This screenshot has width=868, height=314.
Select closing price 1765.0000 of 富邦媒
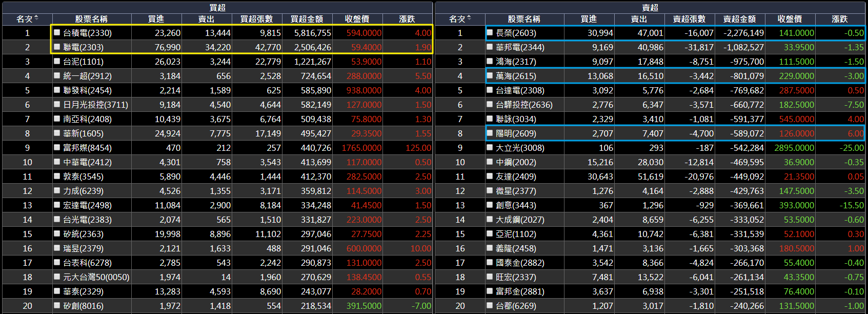(x=361, y=148)
